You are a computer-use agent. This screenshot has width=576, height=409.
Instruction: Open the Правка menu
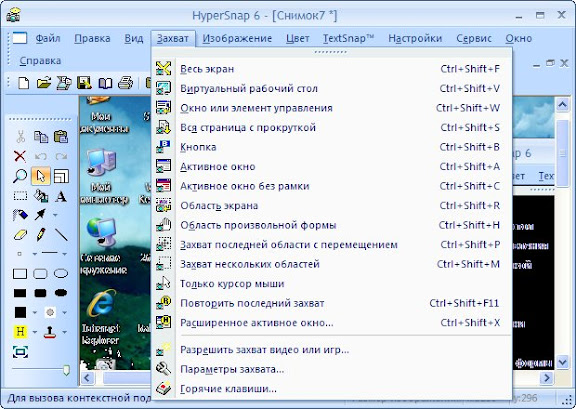pos(92,38)
